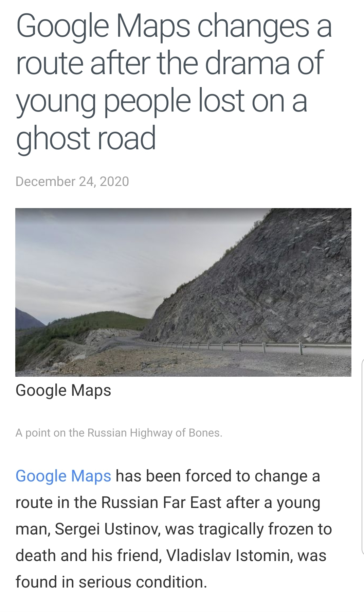Screen dimensions: 364x612
Task: Tap 'has been forced to change a' text
Action: [218, 476]
